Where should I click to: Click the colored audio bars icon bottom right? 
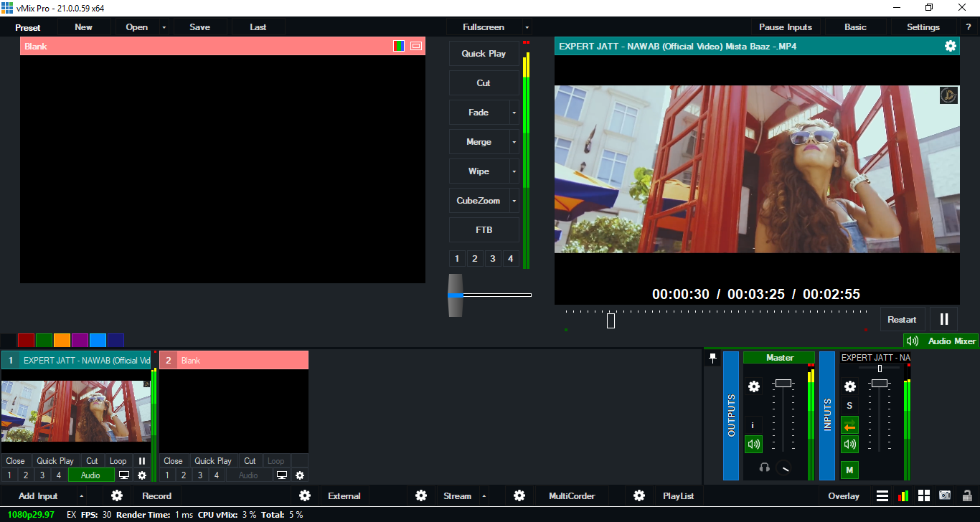903,495
